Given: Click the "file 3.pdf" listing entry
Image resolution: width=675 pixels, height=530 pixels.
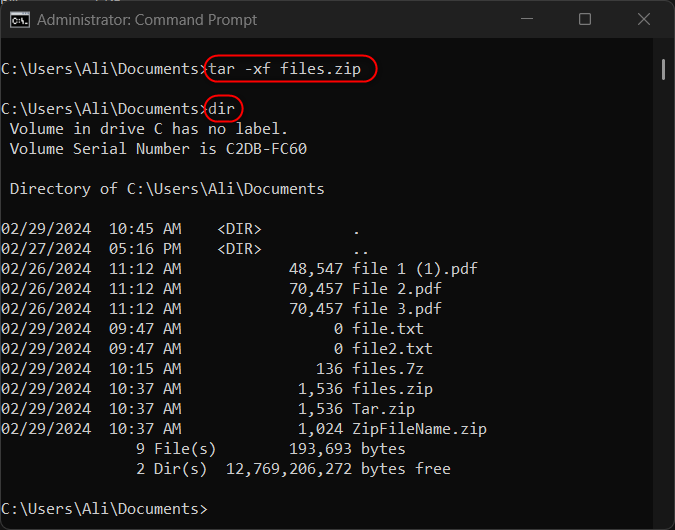Looking at the screenshot, I should [396, 309].
